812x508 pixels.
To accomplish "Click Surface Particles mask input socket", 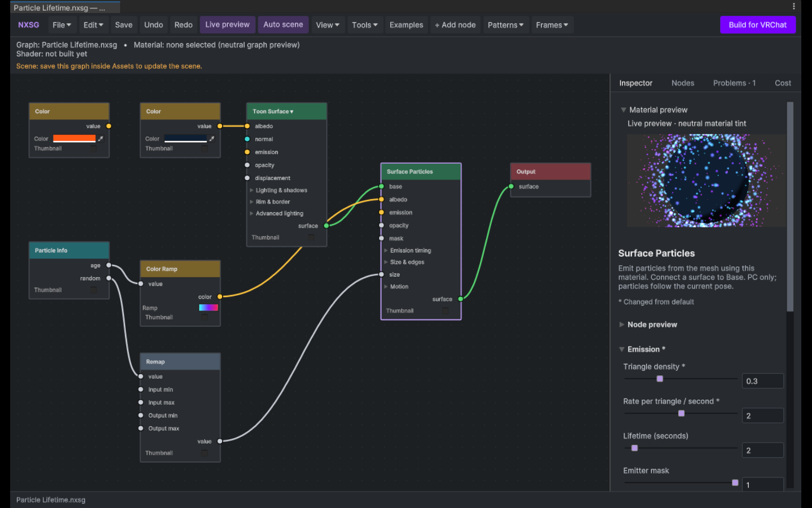I will pyautogui.click(x=382, y=238).
